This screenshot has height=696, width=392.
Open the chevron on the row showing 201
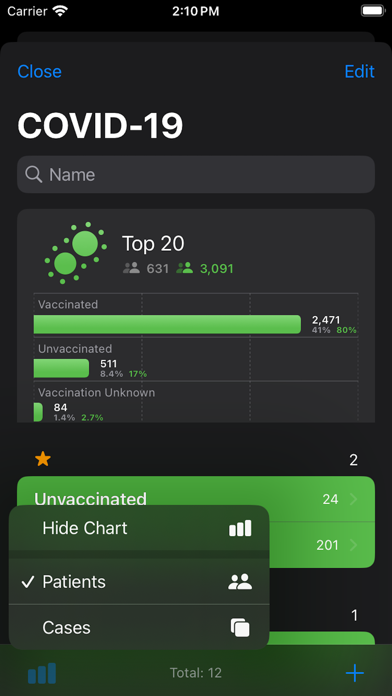coord(354,545)
